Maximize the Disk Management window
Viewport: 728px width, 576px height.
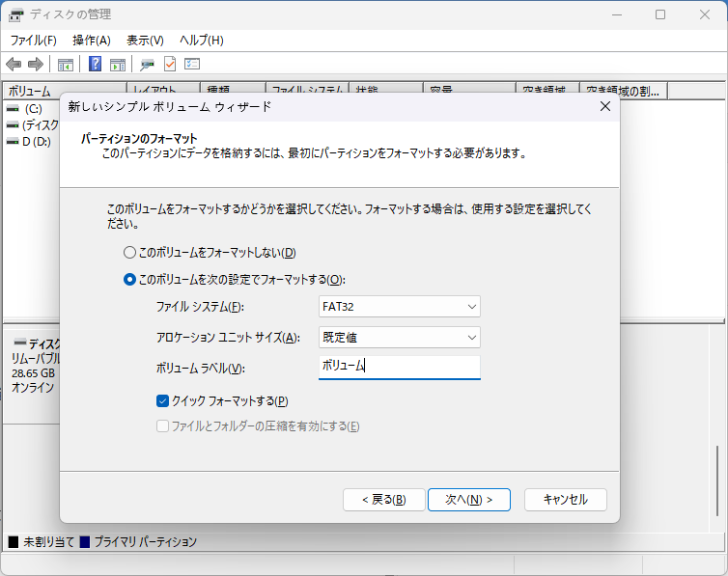[x=660, y=14]
